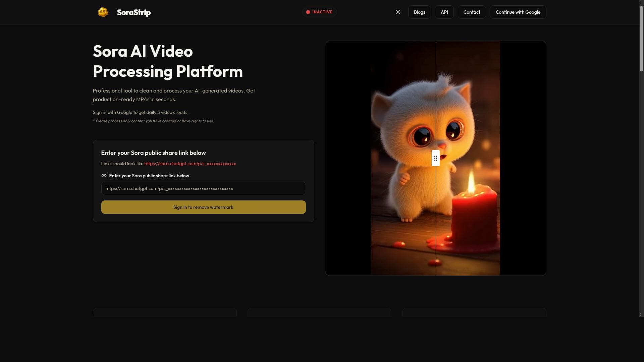Viewport: 644px width, 362px height.
Task: Focus the Sora share link input field
Action: (204, 188)
